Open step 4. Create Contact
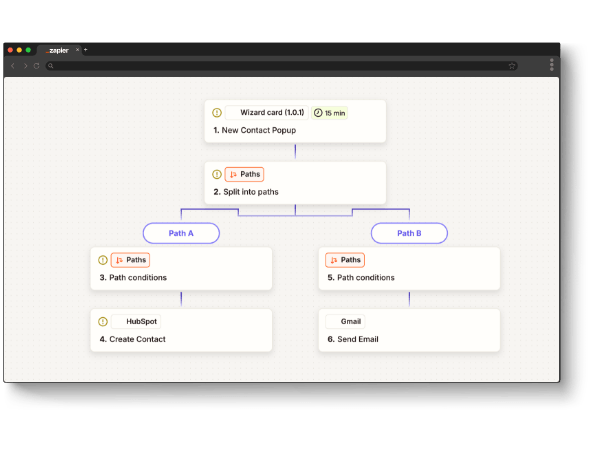This screenshot has width=589, height=466. coord(181,330)
